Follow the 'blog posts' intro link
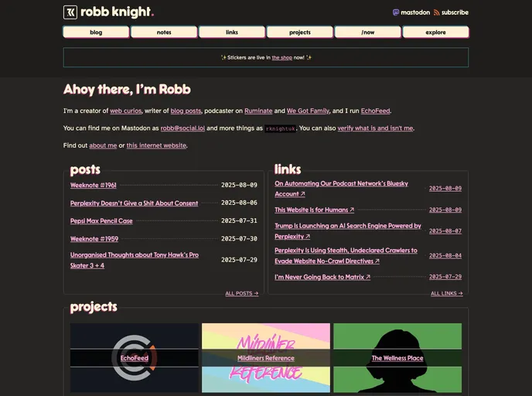This screenshot has height=396, width=532. pyautogui.click(x=186, y=111)
